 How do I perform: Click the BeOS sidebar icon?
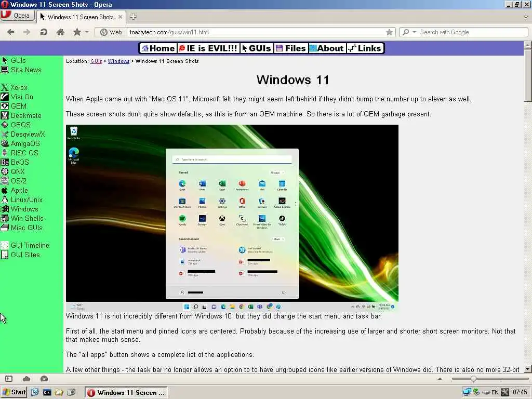click(x=4, y=162)
